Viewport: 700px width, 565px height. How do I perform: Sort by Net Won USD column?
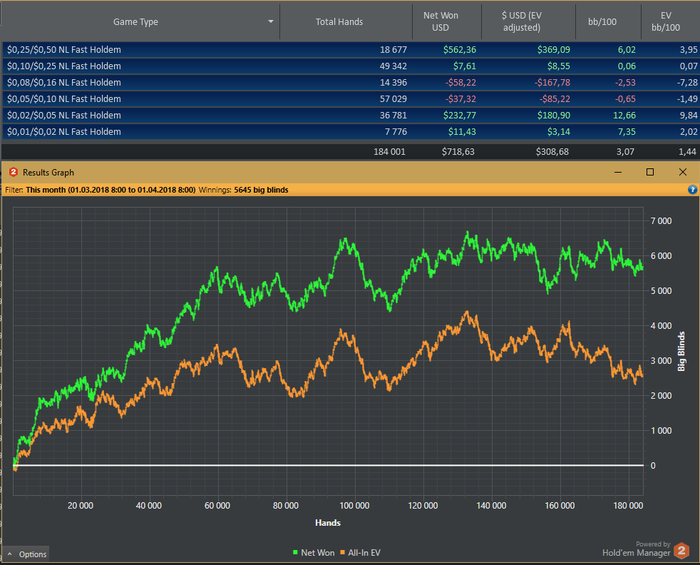coord(443,21)
